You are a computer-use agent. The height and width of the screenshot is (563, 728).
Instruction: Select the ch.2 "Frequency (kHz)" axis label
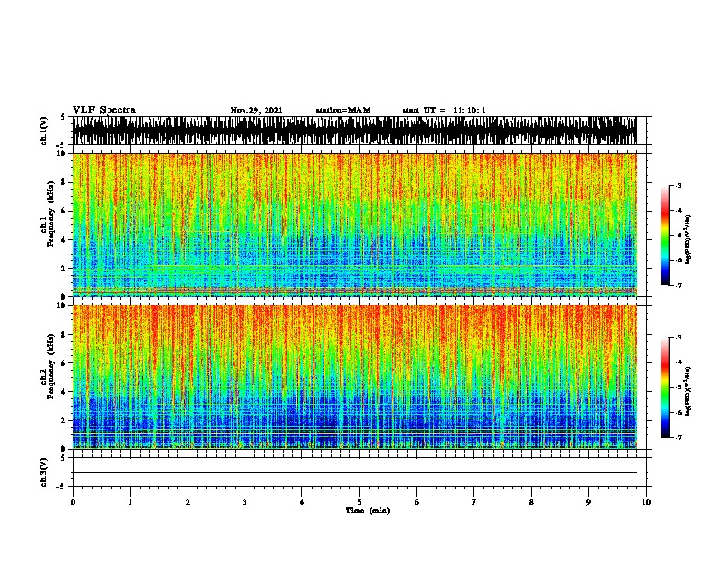pos(51,366)
